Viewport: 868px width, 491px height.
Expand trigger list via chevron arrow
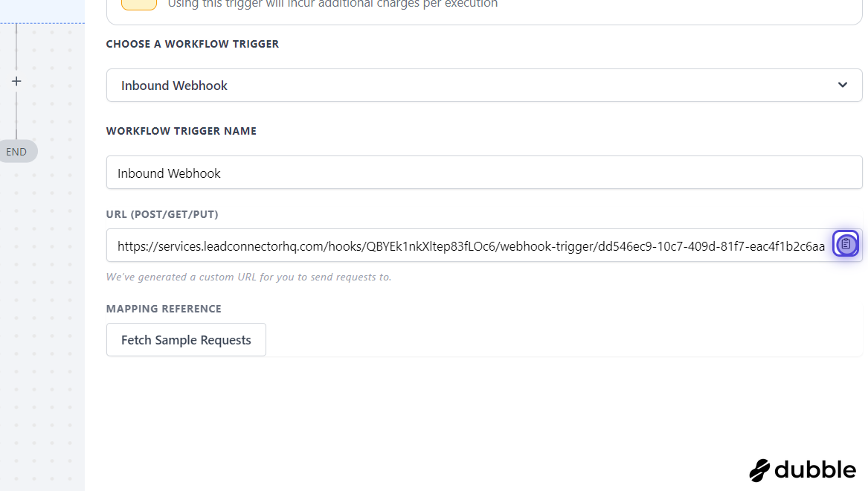(x=842, y=86)
